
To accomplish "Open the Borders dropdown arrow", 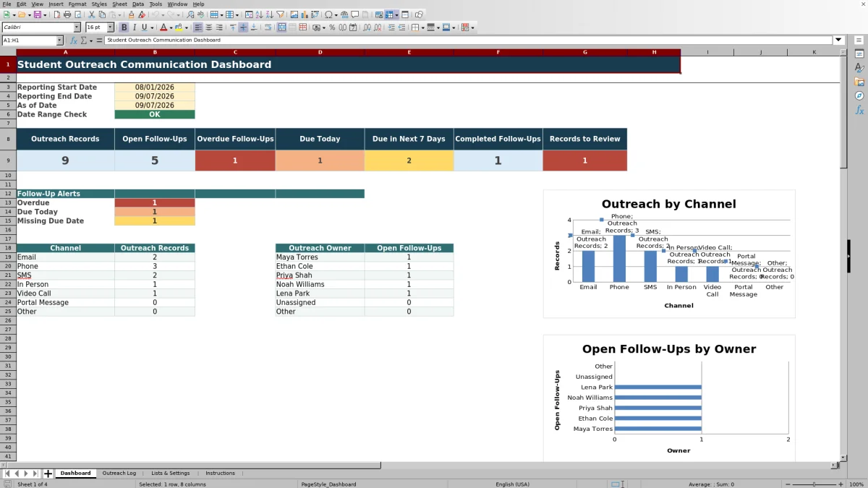I will (x=422, y=27).
